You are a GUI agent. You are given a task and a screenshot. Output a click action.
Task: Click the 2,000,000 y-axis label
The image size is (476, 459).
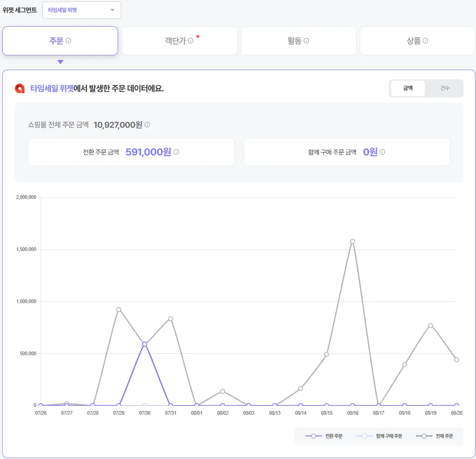(x=26, y=197)
